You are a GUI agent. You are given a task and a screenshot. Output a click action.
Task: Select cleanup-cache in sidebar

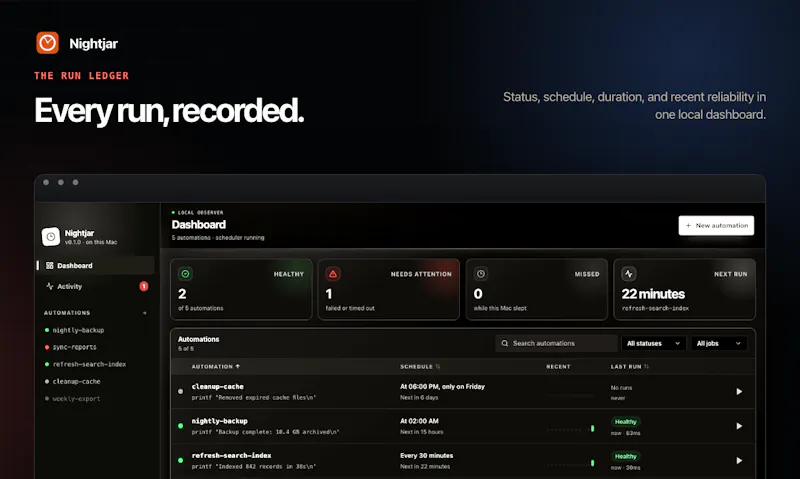point(72,382)
